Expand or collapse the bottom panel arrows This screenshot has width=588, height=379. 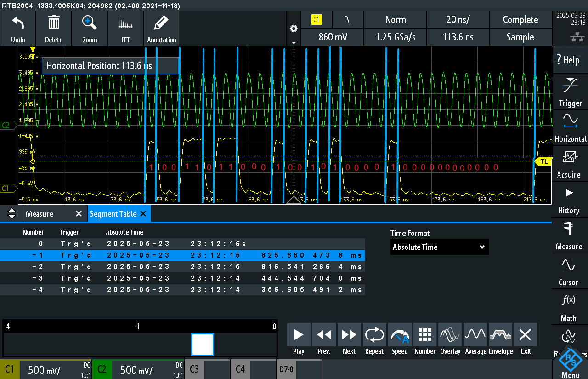click(12, 213)
